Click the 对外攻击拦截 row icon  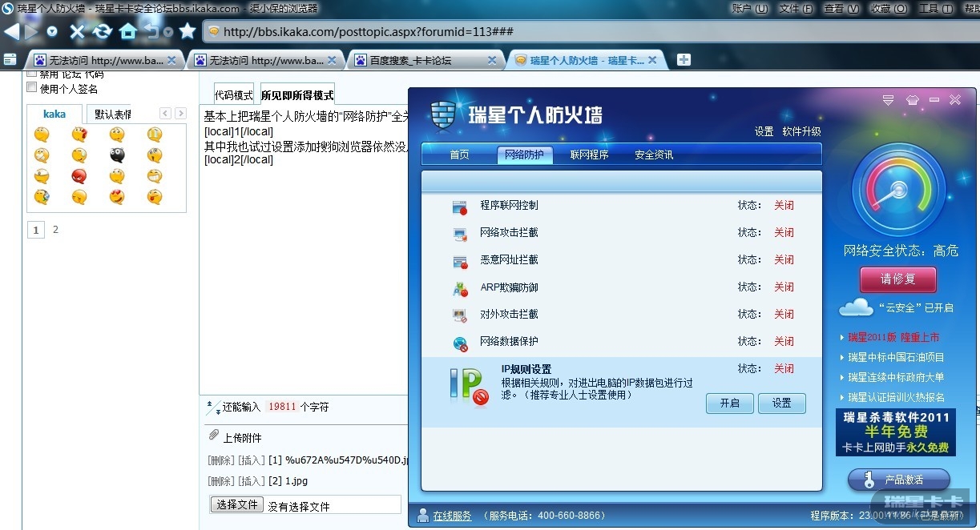(460, 316)
